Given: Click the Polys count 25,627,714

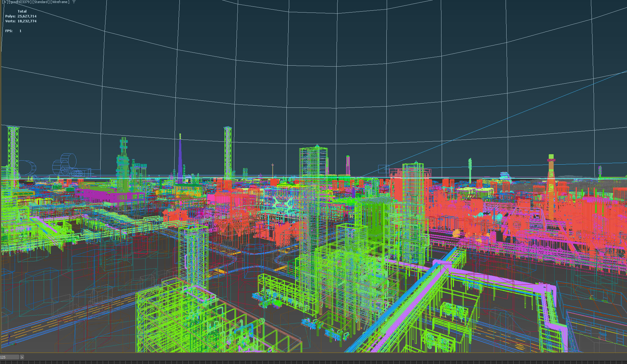Looking at the screenshot, I should 27,16.
